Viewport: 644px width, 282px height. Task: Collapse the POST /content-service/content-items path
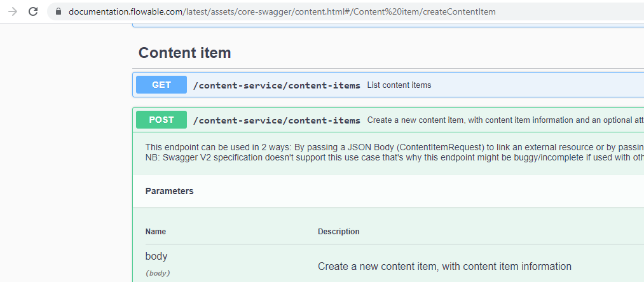[x=277, y=120]
